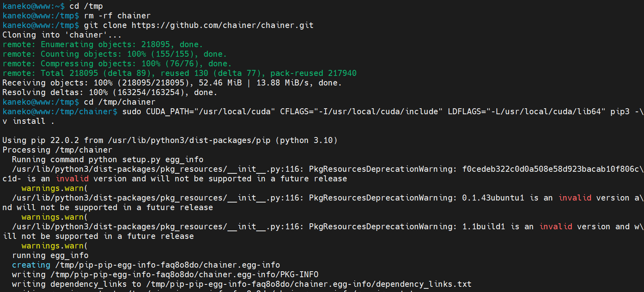Click the 'Counting objects: 100%' remote line
644x292 pixels.
[115, 54]
